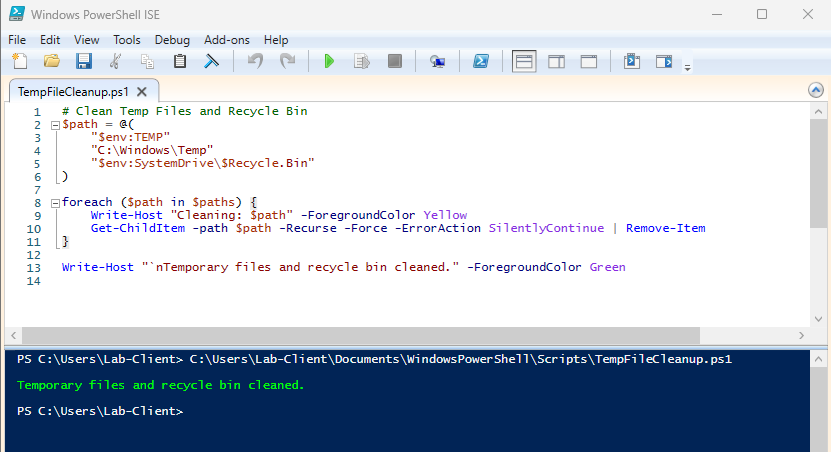The height and width of the screenshot is (452, 831).
Task: Open the Edit menu
Action: tap(50, 40)
